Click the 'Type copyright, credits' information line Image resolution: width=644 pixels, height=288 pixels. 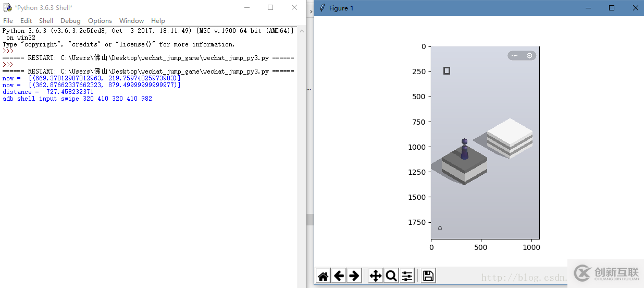[118, 44]
